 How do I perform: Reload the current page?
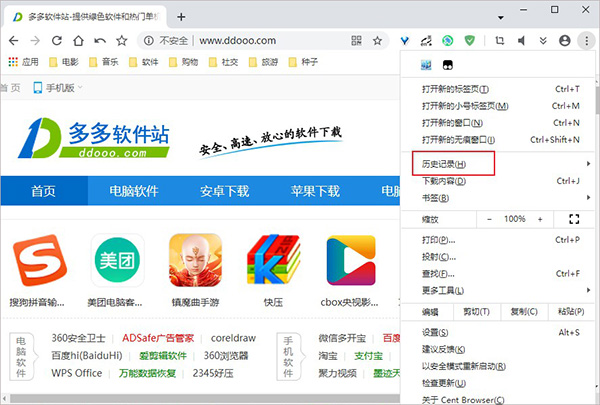click(x=57, y=41)
